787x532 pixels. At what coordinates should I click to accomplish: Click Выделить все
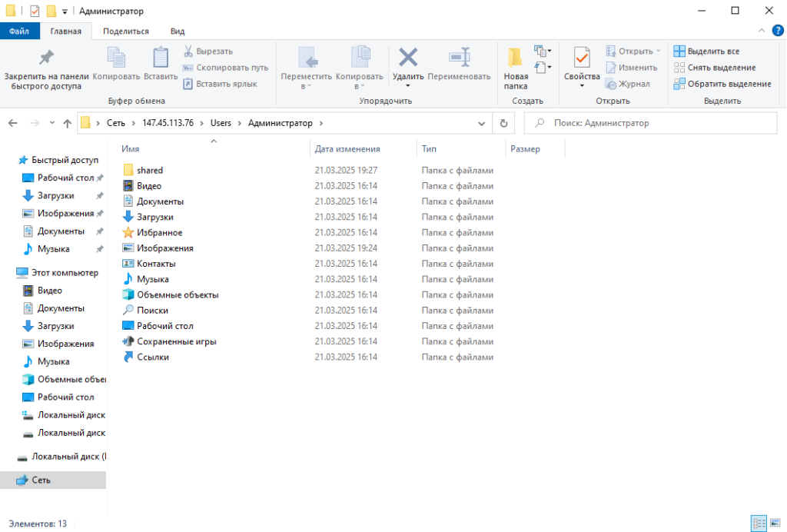click(706, 52)
